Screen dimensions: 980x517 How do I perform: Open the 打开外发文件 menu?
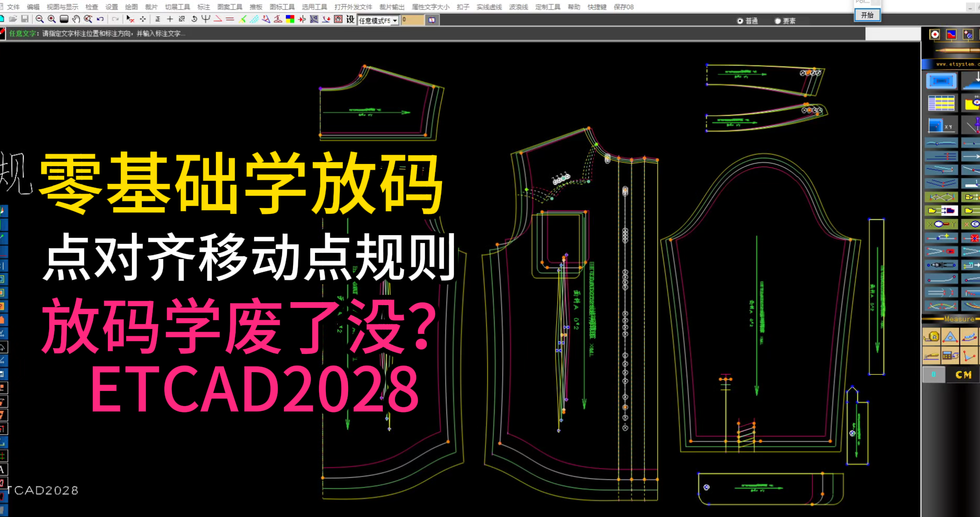pos(353,7)
